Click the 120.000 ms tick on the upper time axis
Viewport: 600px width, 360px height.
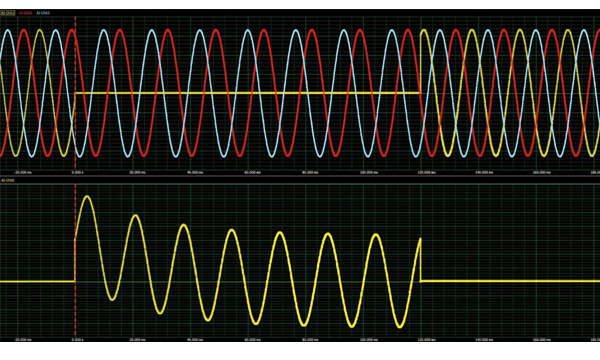pyautogui.click(x=426, y=173)
